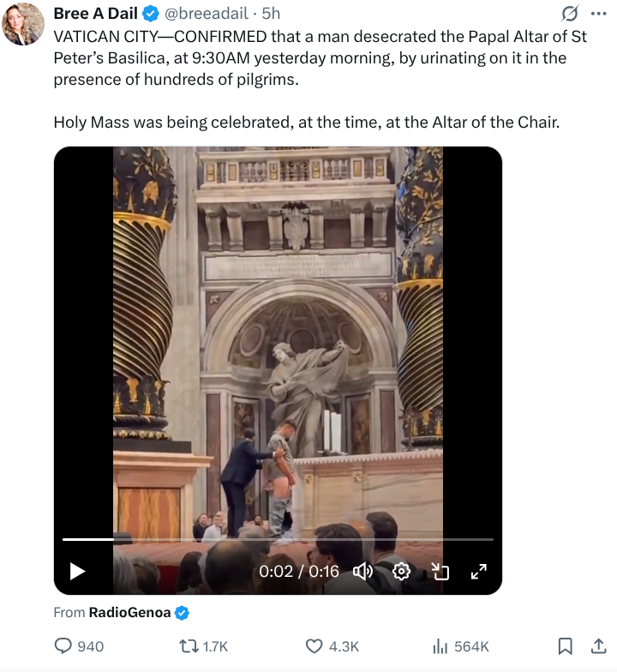
Task: Share the post via upload icon
Action: coord(598,646)
